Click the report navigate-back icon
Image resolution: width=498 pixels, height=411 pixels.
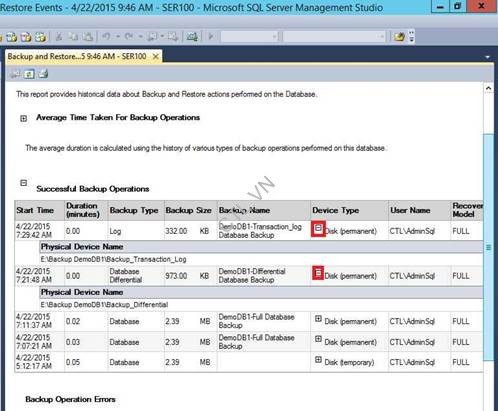click(14, 74)
